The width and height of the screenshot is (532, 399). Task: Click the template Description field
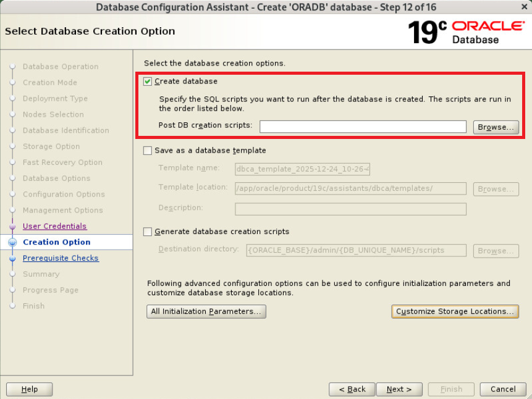[x=350, y=209]
